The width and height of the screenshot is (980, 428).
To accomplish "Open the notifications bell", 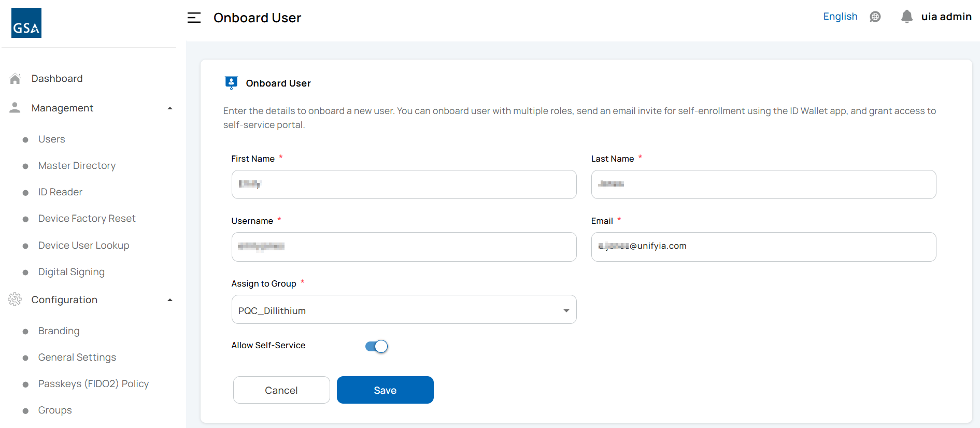I will tap(906, 17).
